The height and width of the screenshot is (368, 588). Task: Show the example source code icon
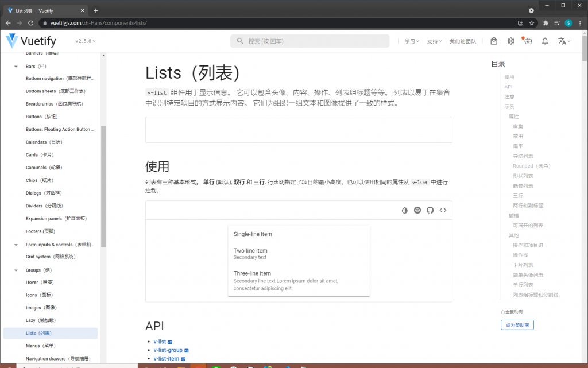coord(443,210)
